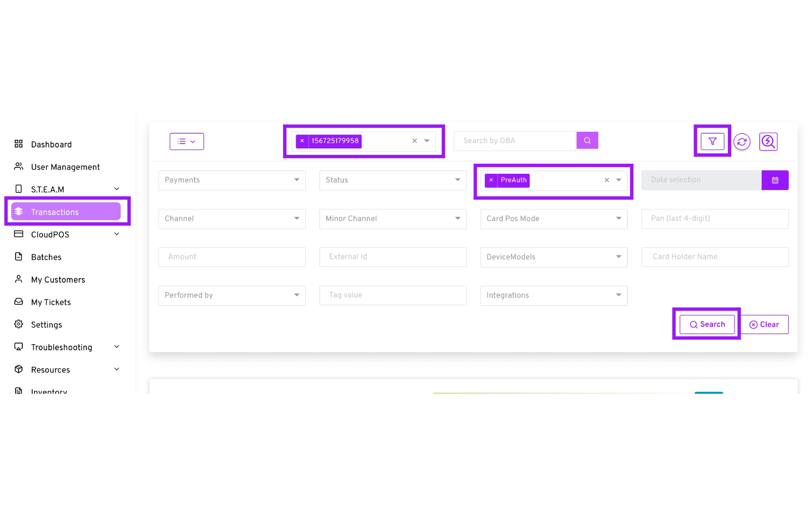Screen dimensions: 812x507
Task: Expand the CloudPOS sidebar section
Action: 117,234
